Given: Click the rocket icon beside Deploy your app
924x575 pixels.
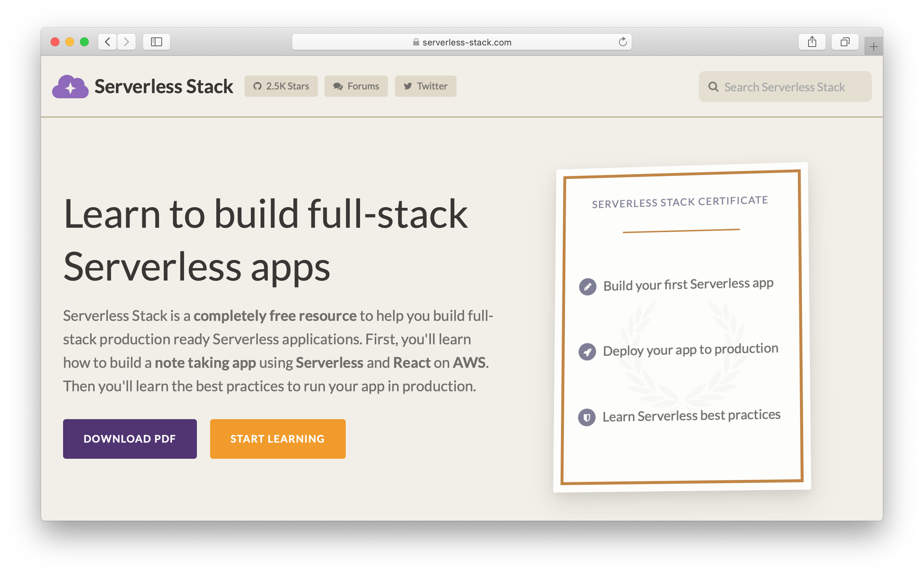Looking at the screenshot, I should coord(587,352).
